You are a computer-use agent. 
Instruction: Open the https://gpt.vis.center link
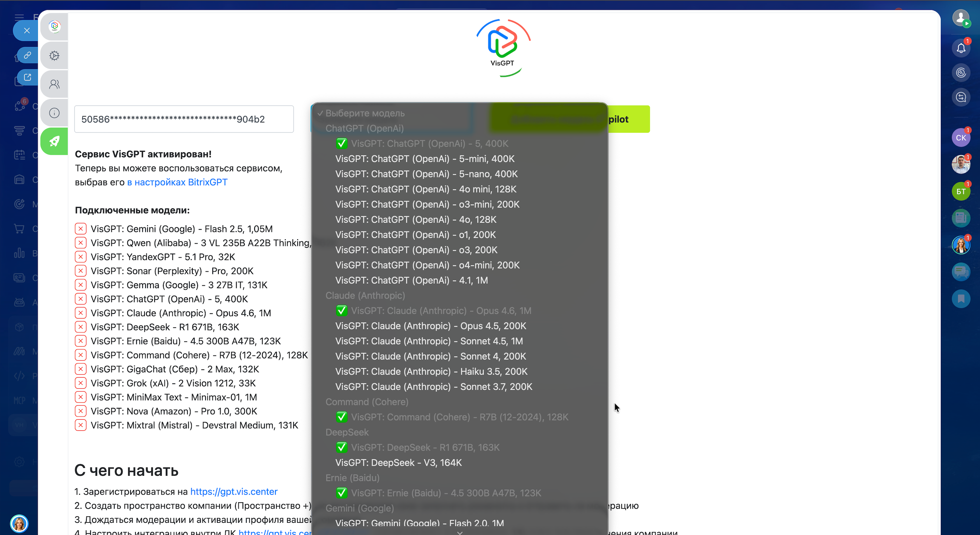233,492
